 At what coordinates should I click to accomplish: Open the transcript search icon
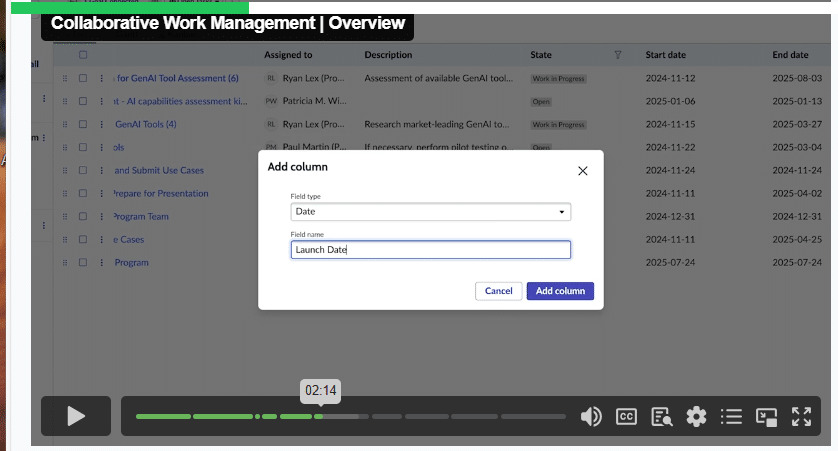pyautogui.click(x=661, y=417)
